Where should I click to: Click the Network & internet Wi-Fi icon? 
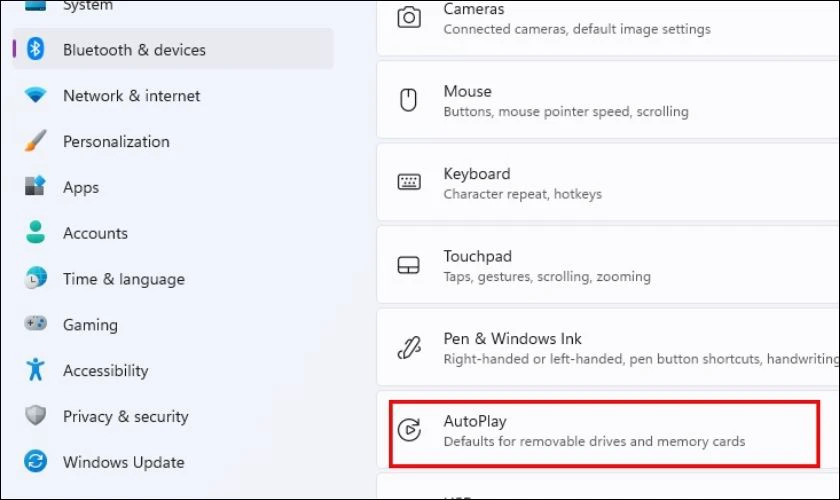tap(36, 96)
